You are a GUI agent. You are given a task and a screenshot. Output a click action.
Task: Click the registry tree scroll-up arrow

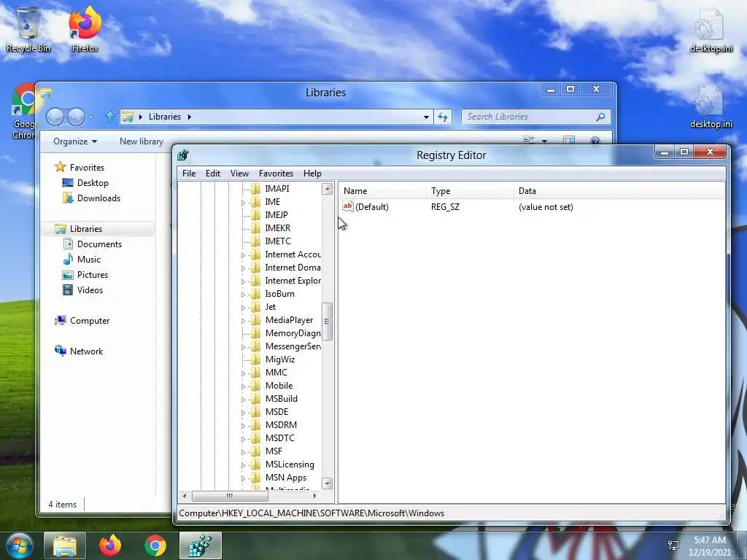[x=327, y=189]
